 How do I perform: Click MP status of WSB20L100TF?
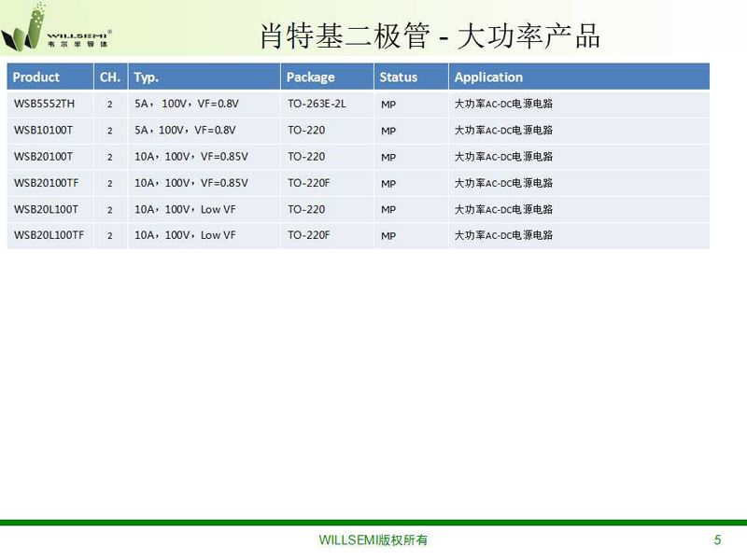point(388,236)
